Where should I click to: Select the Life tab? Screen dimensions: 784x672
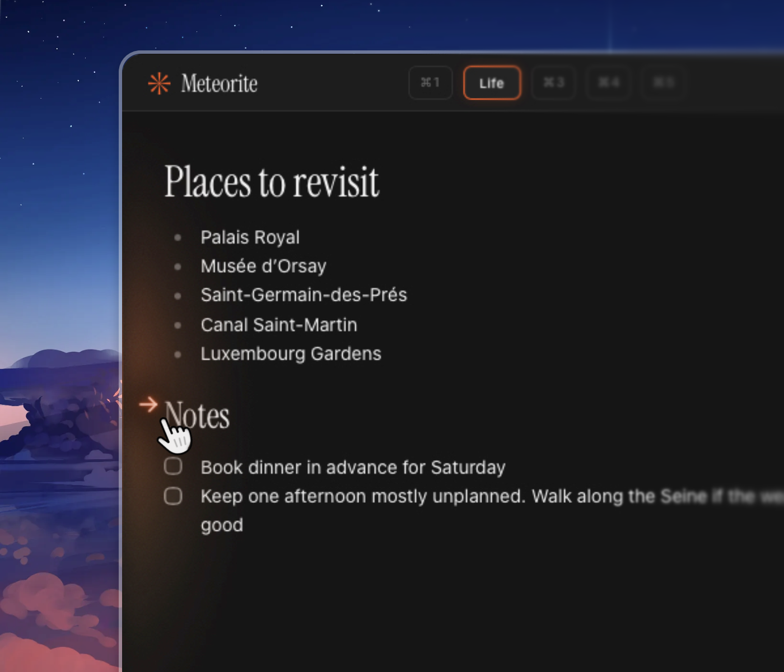(x=492, y=83)
